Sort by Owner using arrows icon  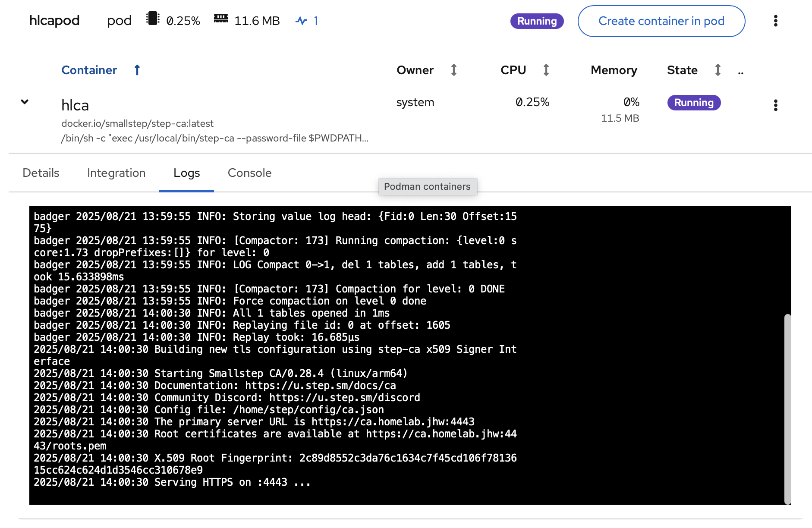click(453, 70)
